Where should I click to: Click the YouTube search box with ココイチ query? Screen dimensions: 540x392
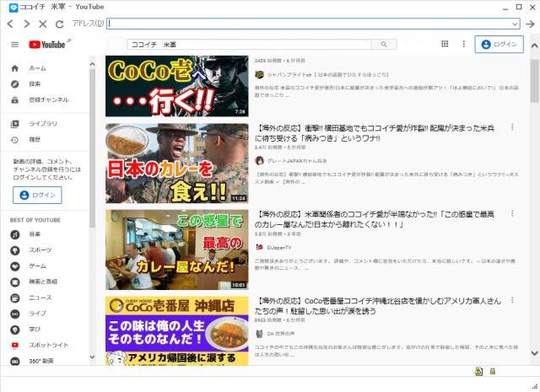(x=250, y=45)
